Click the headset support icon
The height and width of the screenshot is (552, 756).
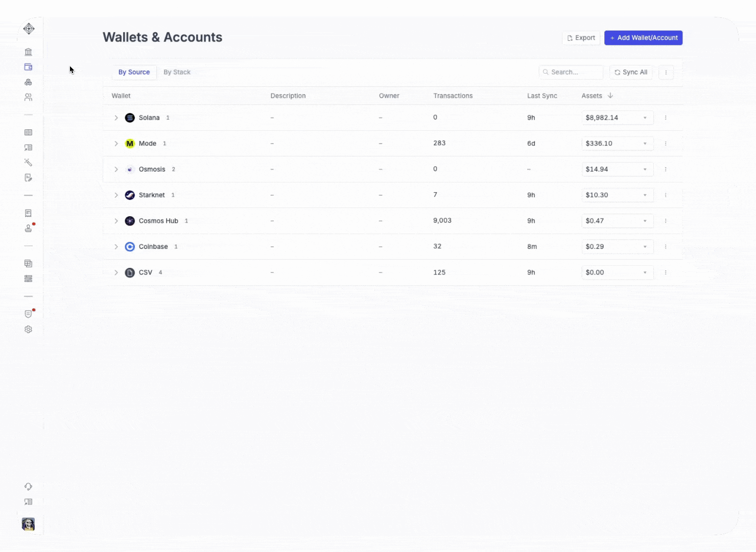tap(28, 487)
